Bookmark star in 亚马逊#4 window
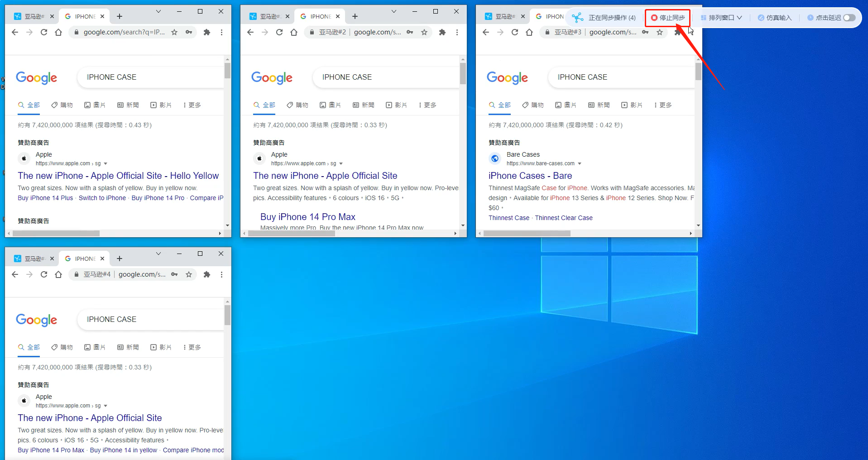Screen dimensions: 868x460 pos(189,274)
